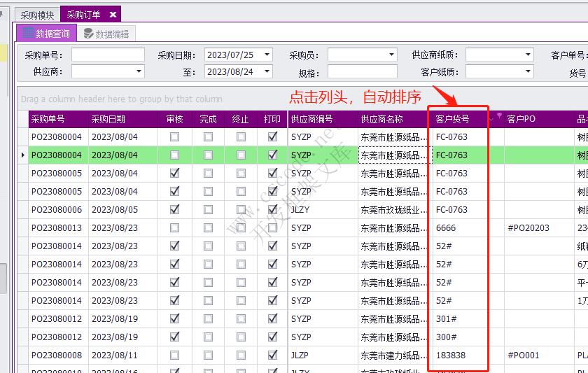Screen dimensions: 588x373
Task: Expand the 供应商纸质 dropdown
Action: coord(528,55)
